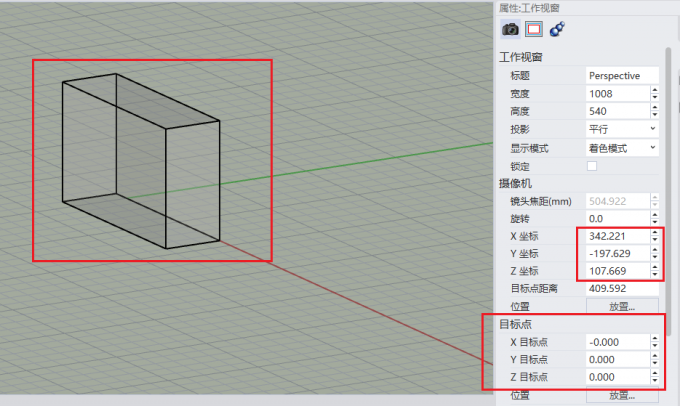Toggle the 锁定 checkbox

click(592, 166)
